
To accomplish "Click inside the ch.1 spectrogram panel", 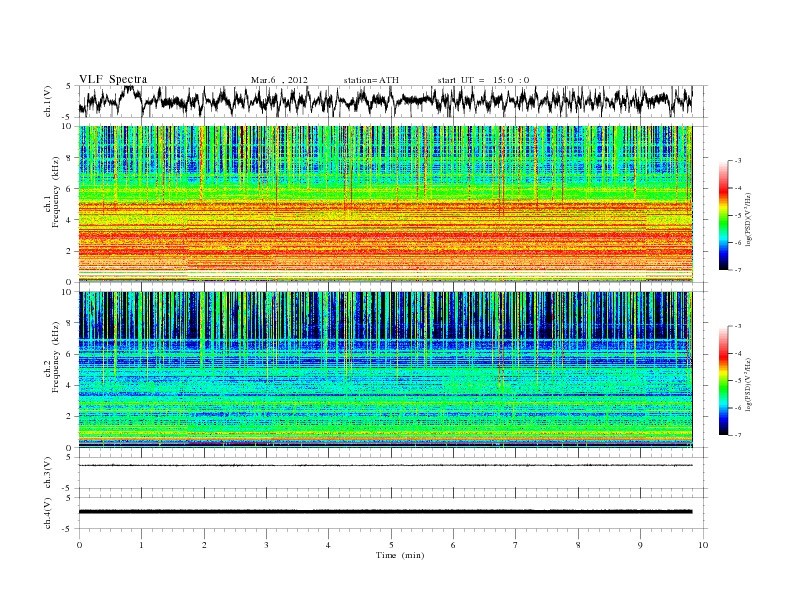I will coord(385,204).
